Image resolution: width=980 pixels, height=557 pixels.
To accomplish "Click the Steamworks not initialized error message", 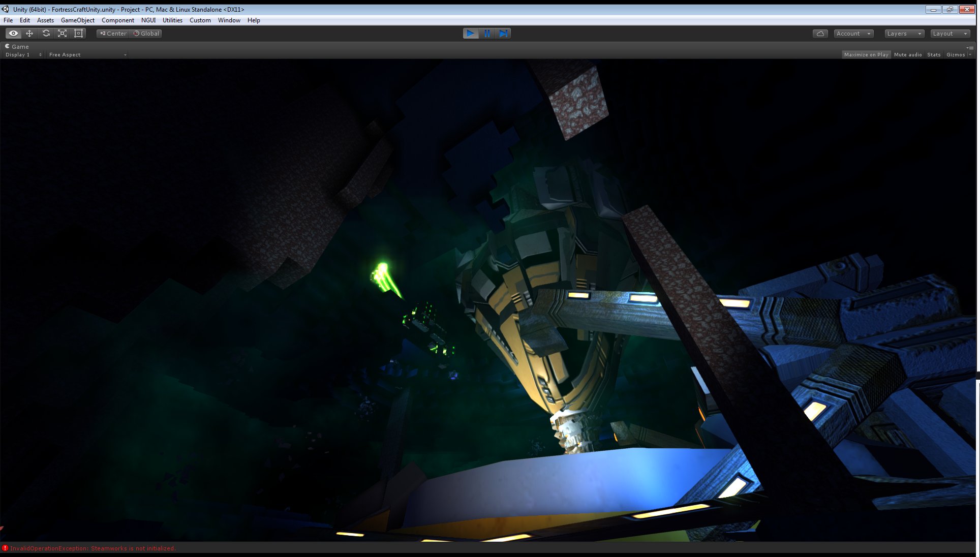I will tap(93, 548).
